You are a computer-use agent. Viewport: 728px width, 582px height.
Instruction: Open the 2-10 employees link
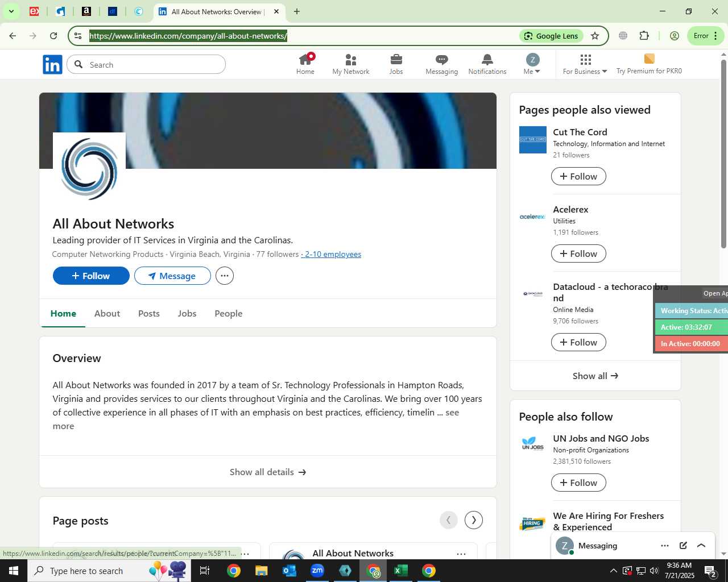tap(332, 254)
